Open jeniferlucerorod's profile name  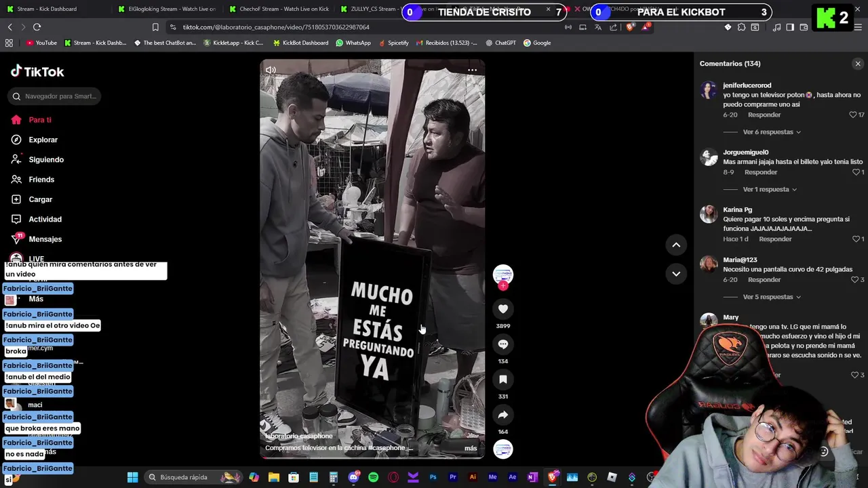coord(747,85)
